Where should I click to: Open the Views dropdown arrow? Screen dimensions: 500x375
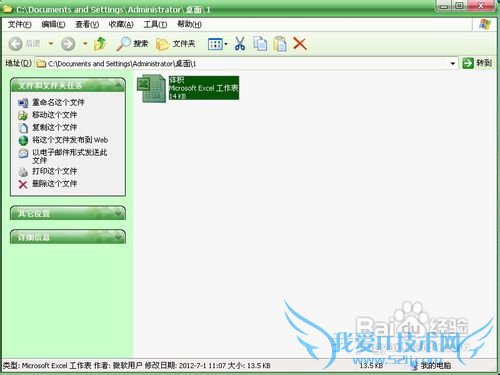tap(226, 44)
